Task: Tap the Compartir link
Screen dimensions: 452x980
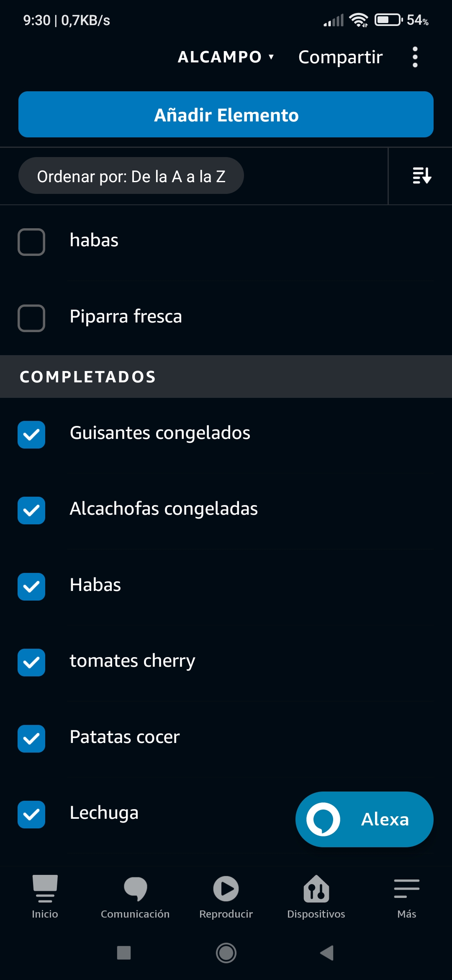Action: click(340, 57)
